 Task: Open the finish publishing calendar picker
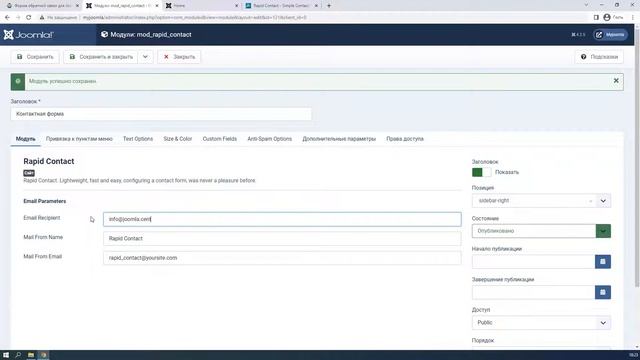click(603, 292)
